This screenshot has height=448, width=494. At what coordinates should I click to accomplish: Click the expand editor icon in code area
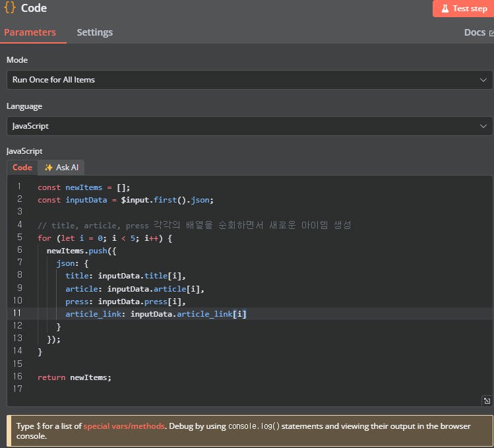(487, 400)
